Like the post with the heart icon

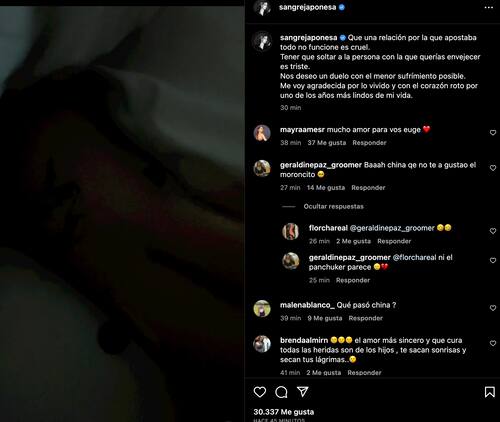[x=260, y=392]
